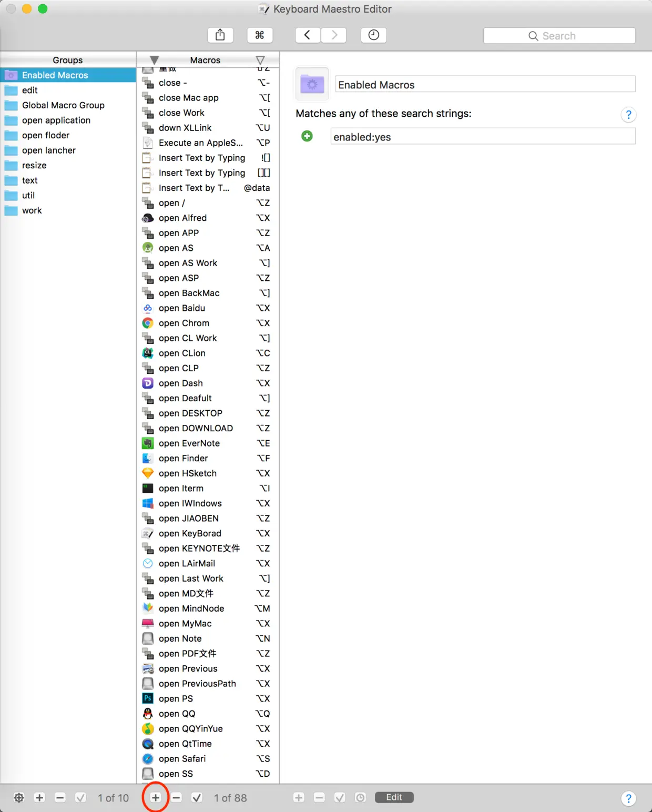The image size is (652, 812).
Task: Add a new macro group
Action: coord(39,798)
